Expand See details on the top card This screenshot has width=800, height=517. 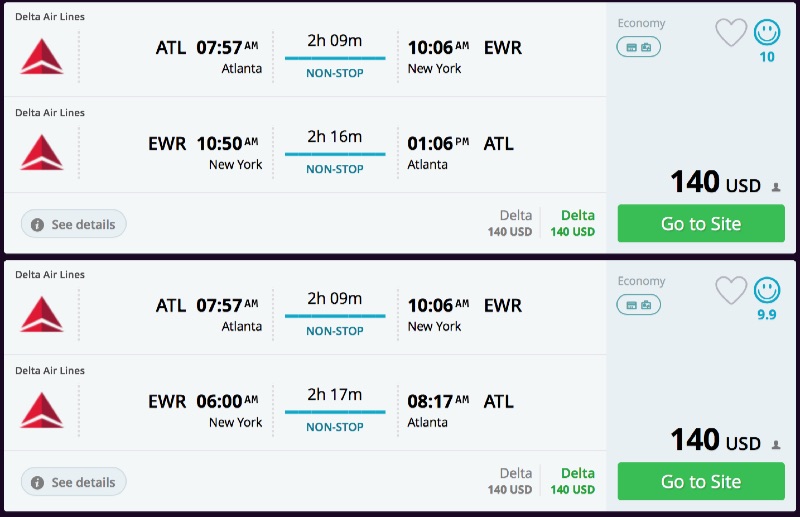click(74, 224)
